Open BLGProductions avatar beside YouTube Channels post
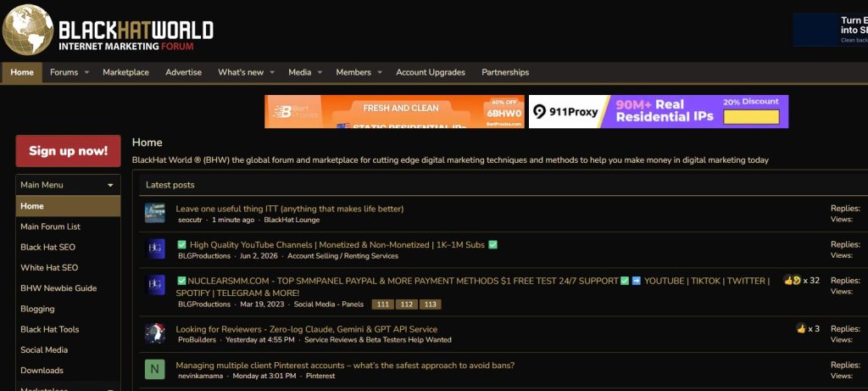 point(155,249)
